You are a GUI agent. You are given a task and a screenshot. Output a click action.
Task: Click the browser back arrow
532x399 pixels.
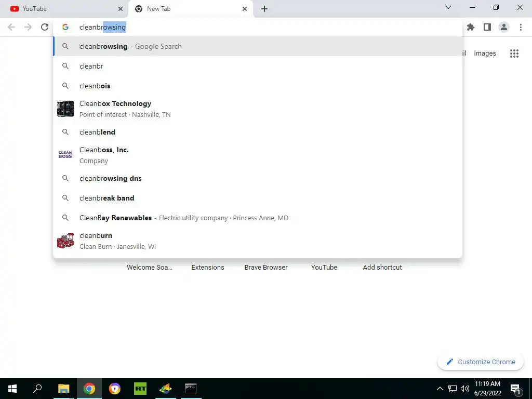click(11, 27)
